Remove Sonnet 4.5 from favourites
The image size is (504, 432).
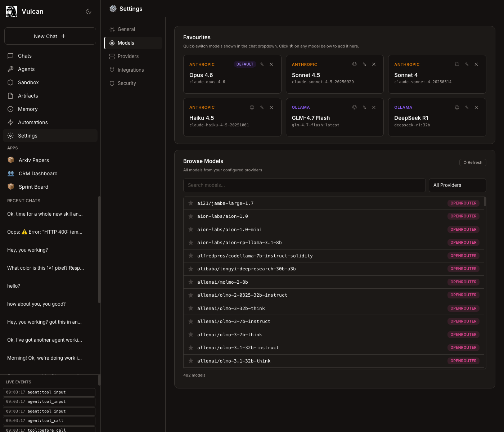click(374, 64)
